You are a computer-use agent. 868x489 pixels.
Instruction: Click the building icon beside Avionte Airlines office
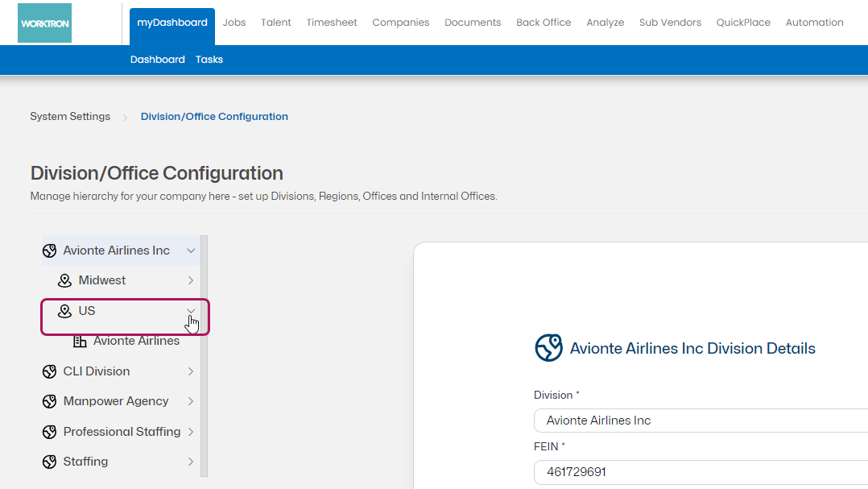click(x=80, y=341)
